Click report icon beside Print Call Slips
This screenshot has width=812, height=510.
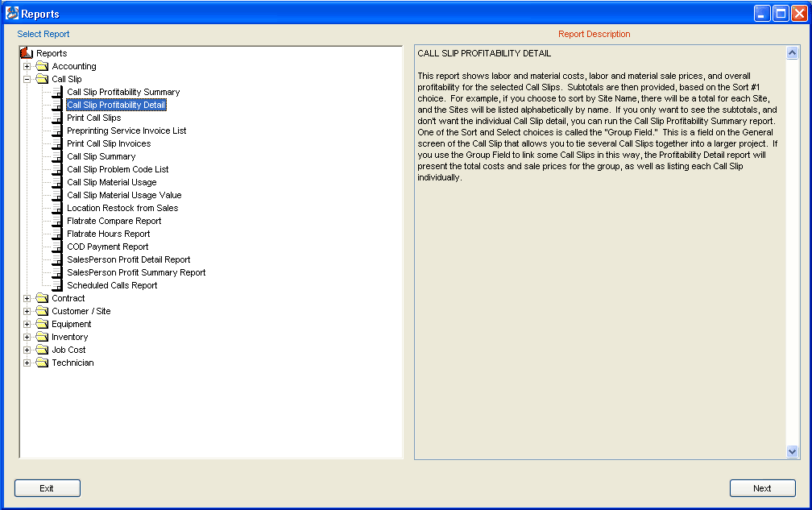click(57, 118)
